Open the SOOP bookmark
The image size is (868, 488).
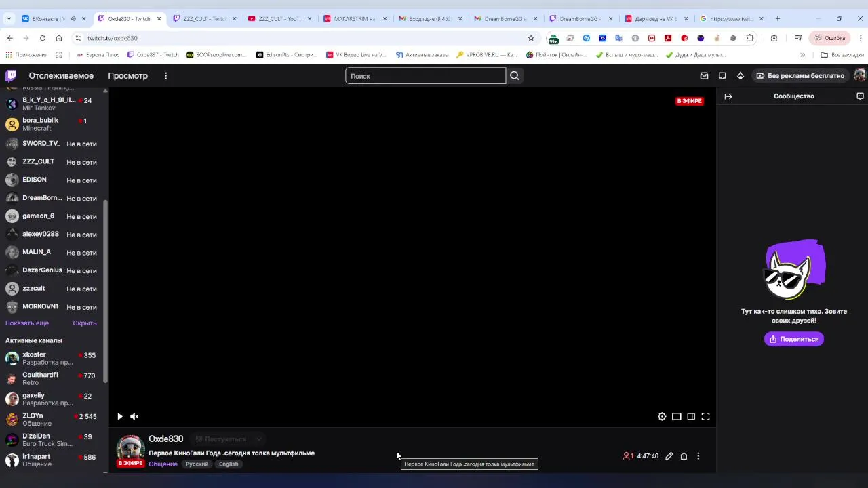(x=216, y=55)
